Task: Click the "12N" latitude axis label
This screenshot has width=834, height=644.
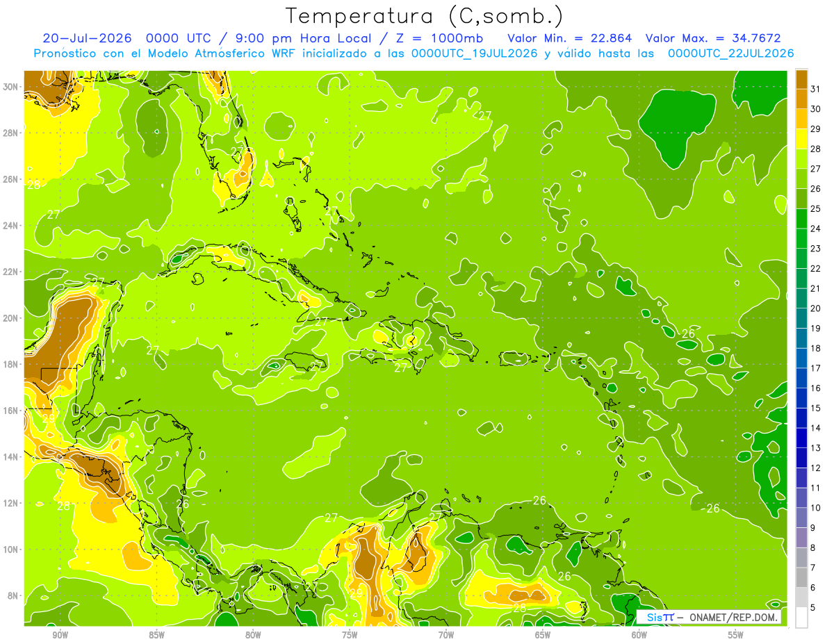Action: click(x=10, y=503)
